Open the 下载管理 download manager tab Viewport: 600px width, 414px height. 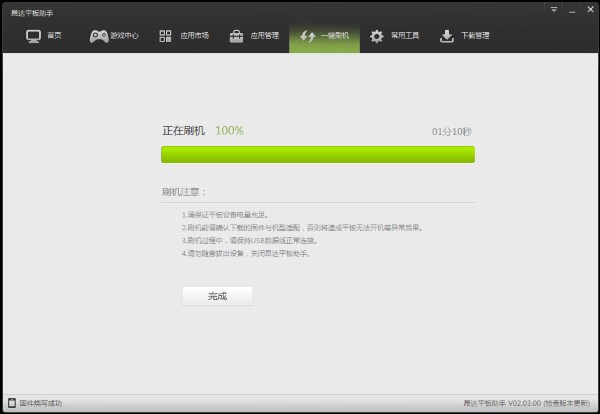465,36
